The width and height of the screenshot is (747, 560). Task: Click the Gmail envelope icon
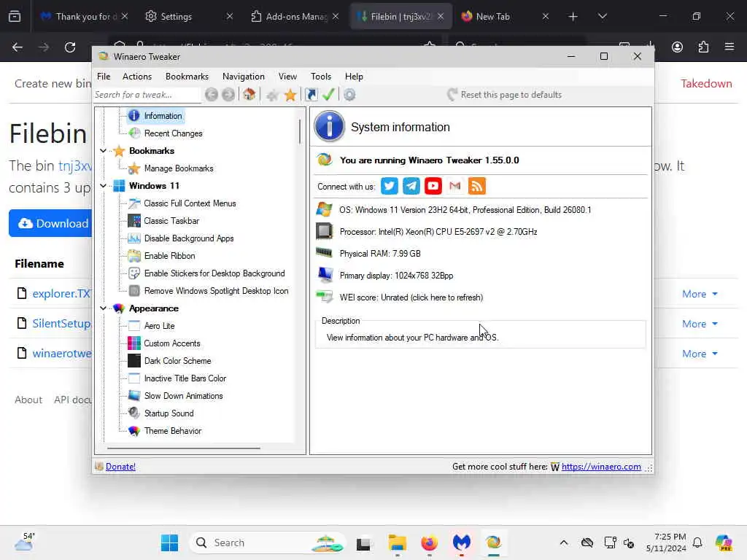click(x=455, y=186)
